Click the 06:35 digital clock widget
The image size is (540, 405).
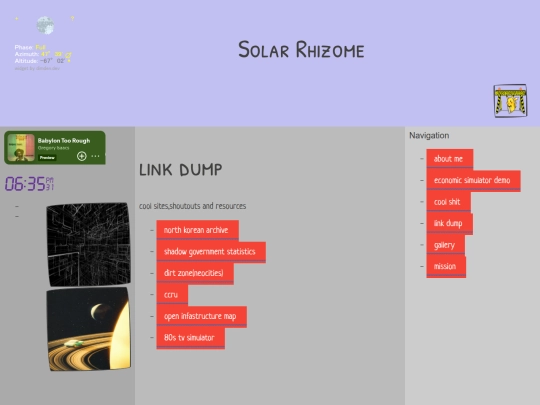point(29,184)
